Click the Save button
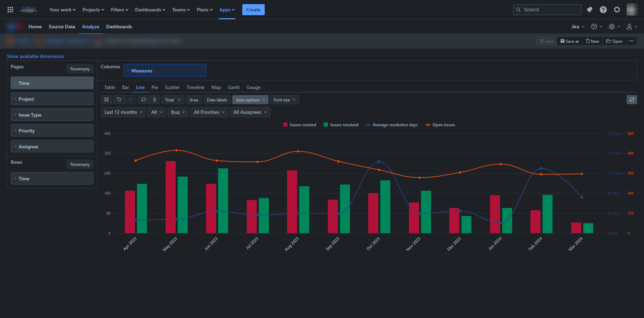 coord(546,41)
